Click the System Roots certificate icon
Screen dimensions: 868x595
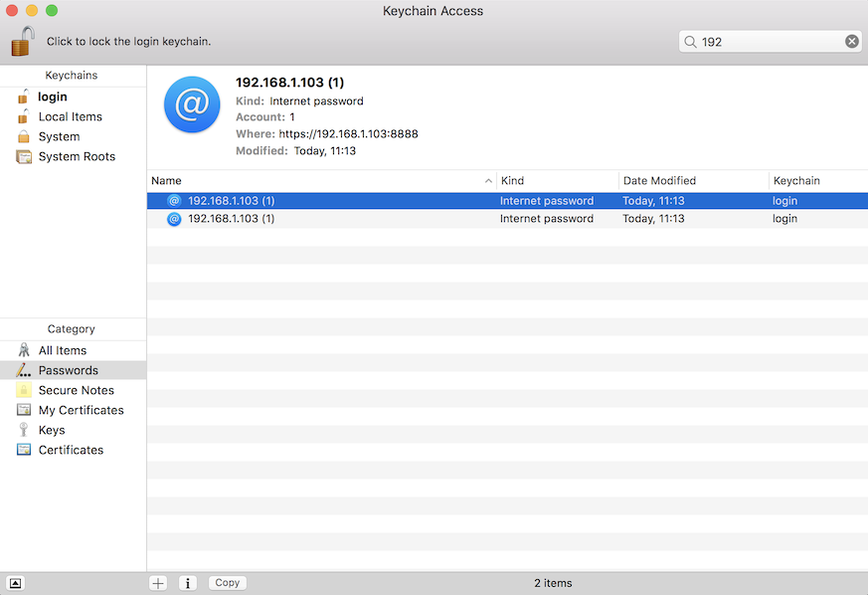click(x=24, y=157)
